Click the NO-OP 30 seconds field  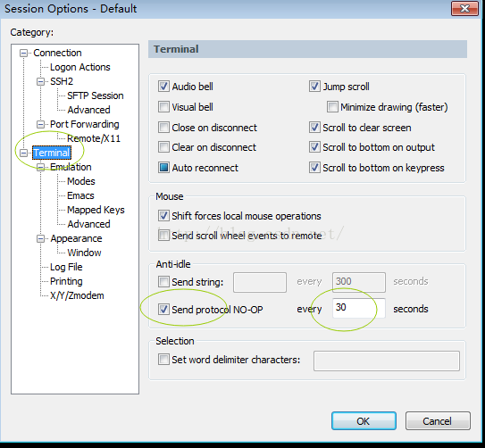[359, 308]
